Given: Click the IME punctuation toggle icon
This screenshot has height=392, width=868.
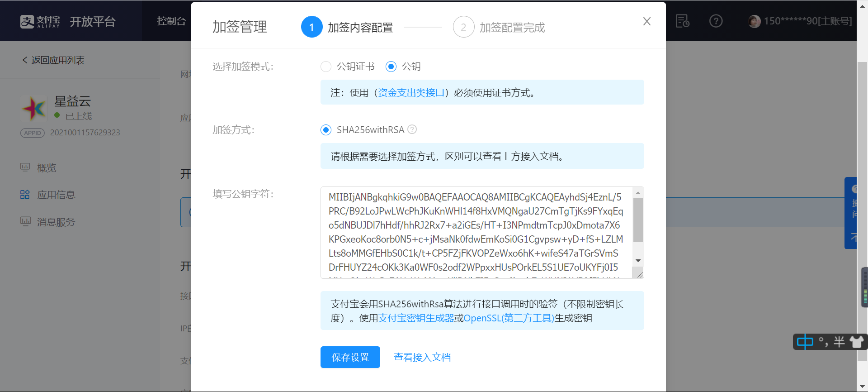Looking at the screenshot, I should 823,342.
